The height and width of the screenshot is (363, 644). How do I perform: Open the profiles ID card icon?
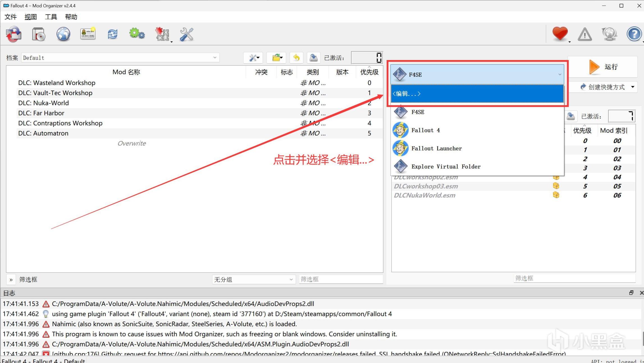click(x=88, y=34)
